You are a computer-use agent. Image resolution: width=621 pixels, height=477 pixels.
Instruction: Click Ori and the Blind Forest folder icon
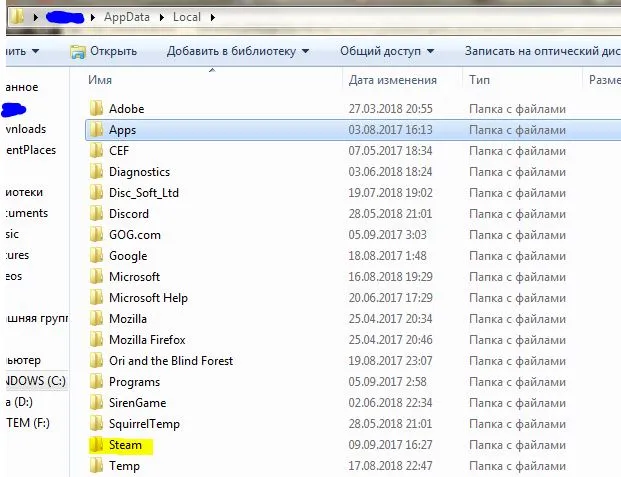96,361
